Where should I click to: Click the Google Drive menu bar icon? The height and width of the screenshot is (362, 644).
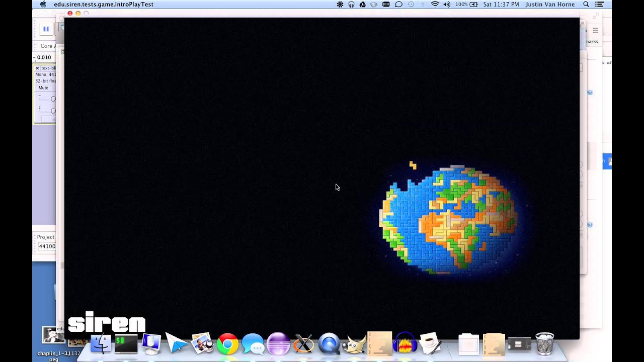[x=362, y=4]
